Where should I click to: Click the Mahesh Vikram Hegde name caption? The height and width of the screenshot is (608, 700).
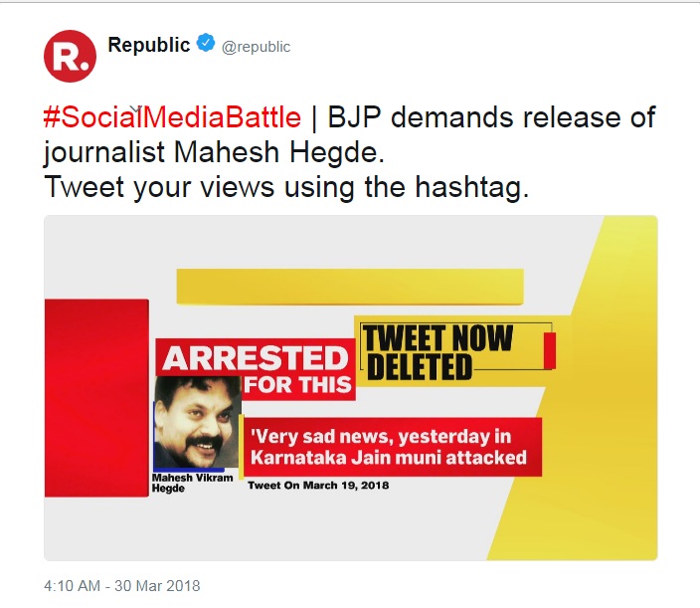click(193, 483)
